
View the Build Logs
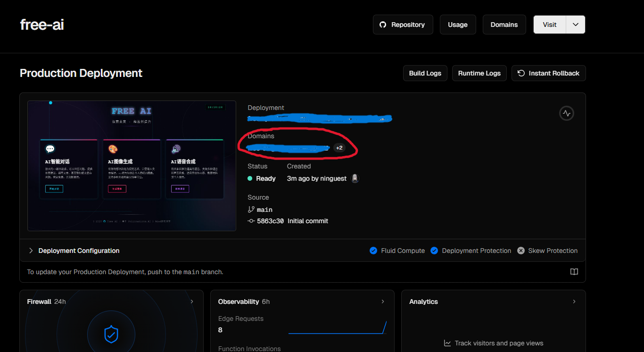[x=425, y=73]
